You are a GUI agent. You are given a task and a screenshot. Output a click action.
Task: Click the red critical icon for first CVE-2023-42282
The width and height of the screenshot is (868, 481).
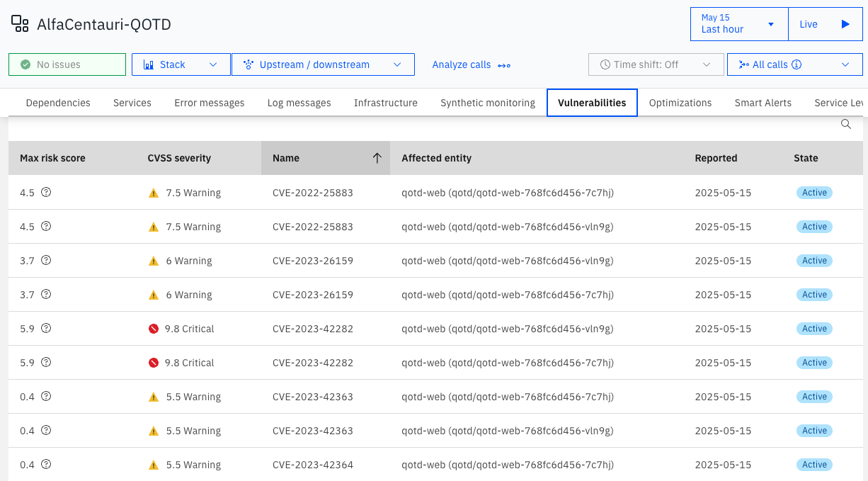pyautogui.click(x=154, y=329)
